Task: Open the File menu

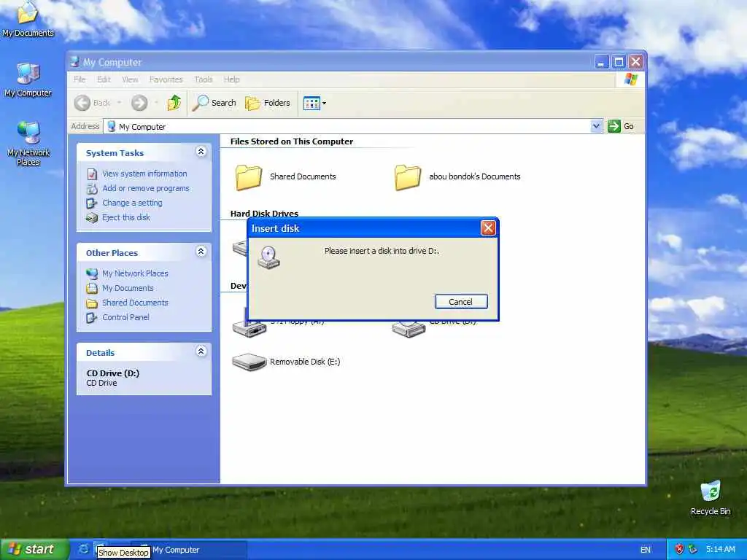Action: 80,79
